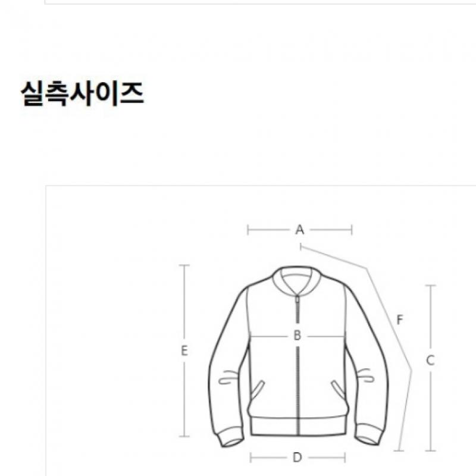Select the jacket's left slanted pocket
The height and width of the screenshot is (476, 476).
tap(256, 390)
